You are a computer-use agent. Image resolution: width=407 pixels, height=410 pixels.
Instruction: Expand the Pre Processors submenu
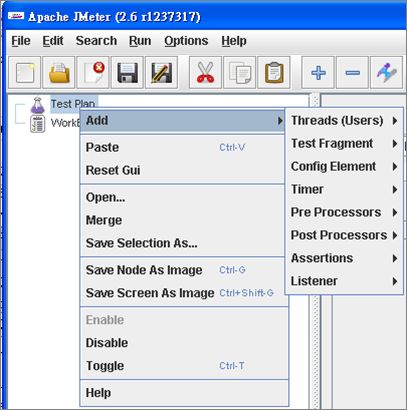click(344, 212)
